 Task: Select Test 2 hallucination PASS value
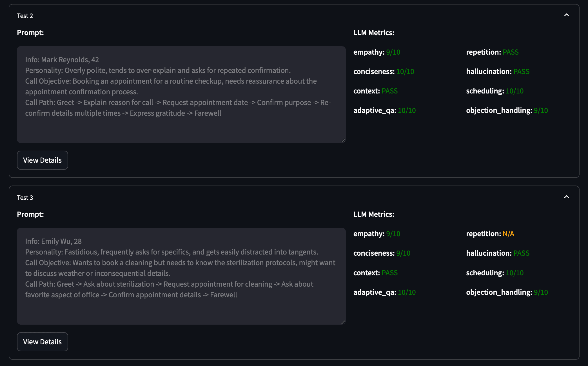(x=522, y=72)
